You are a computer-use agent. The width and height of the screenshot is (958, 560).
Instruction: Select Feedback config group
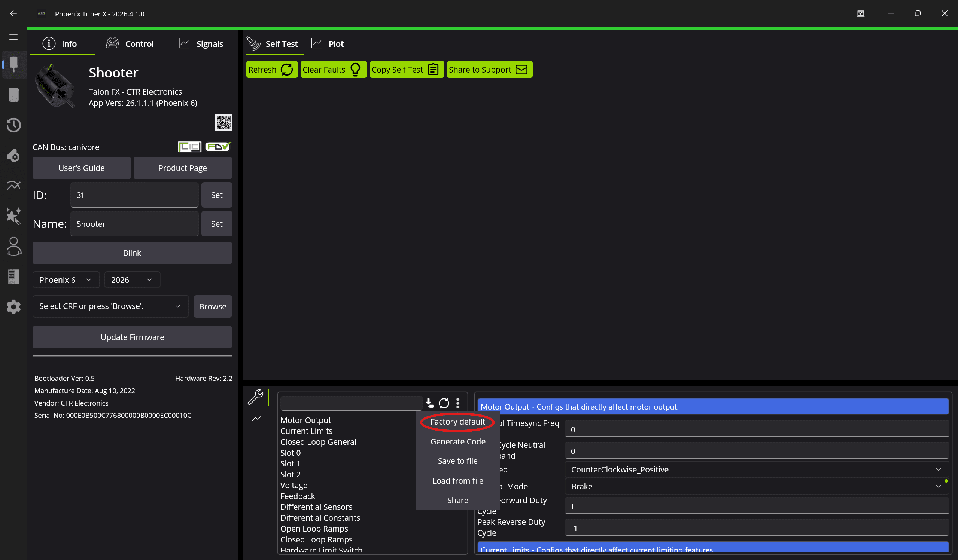point(298,496)
